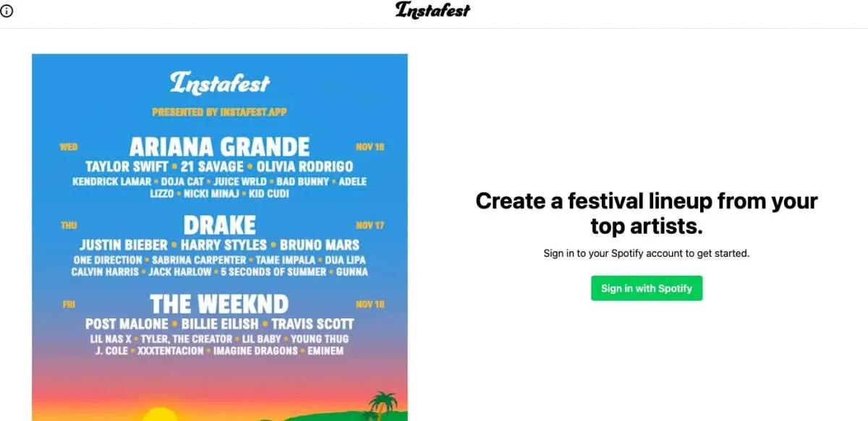Click the WED day label on poster

click(69, 147)
